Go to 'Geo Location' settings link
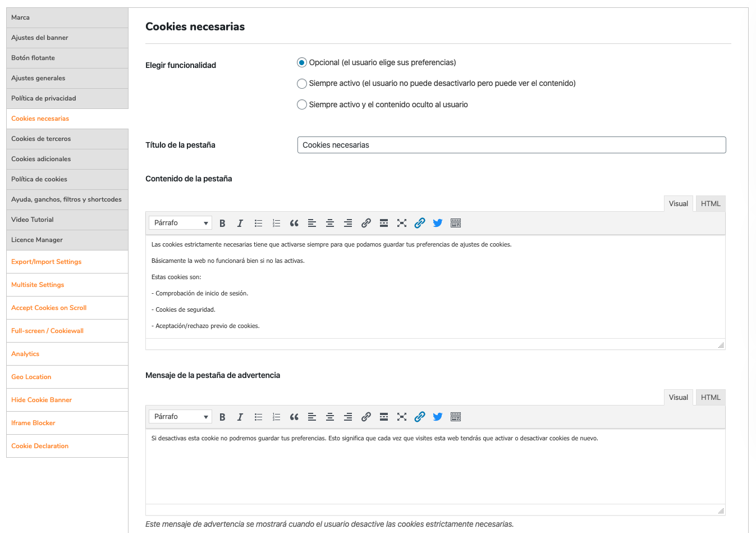This screenshot has width=756, height=533. tap(31, 377)
